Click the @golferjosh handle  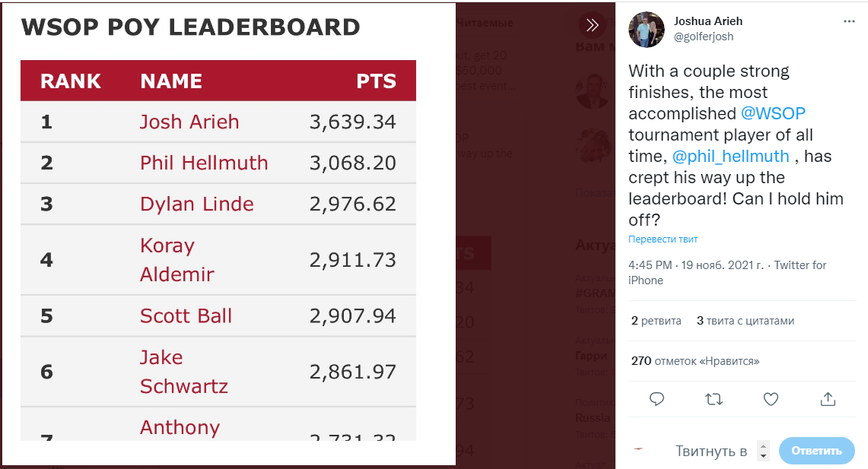pyautogui.click(x=703, y=36)
